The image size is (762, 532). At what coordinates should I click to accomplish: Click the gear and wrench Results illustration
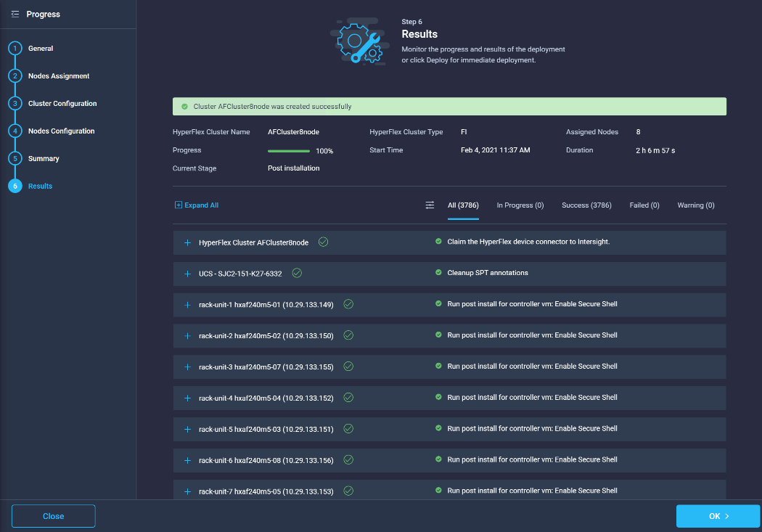point(360,42)
